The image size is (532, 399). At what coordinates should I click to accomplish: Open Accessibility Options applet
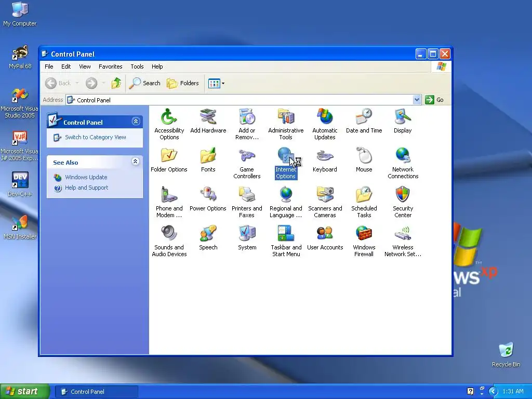169,117
